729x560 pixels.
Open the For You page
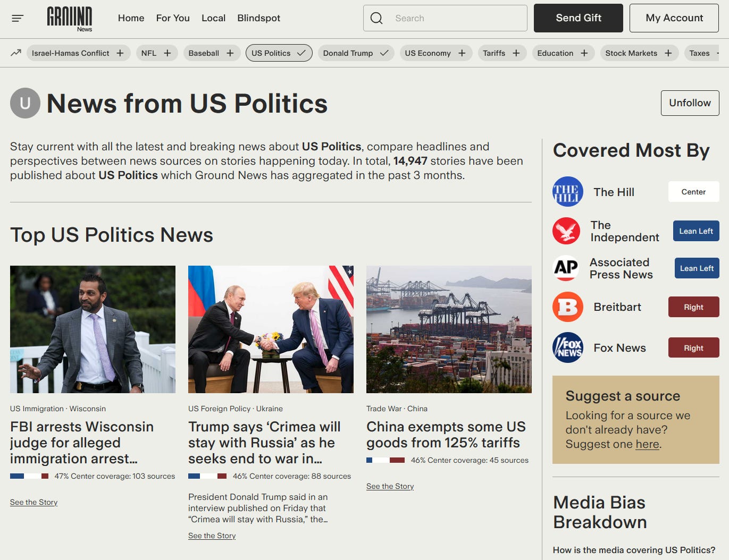(173, 18)
